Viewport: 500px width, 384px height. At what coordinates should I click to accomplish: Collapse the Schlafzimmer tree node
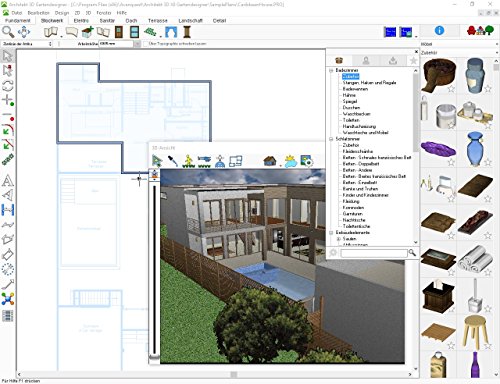pos(331,139)
